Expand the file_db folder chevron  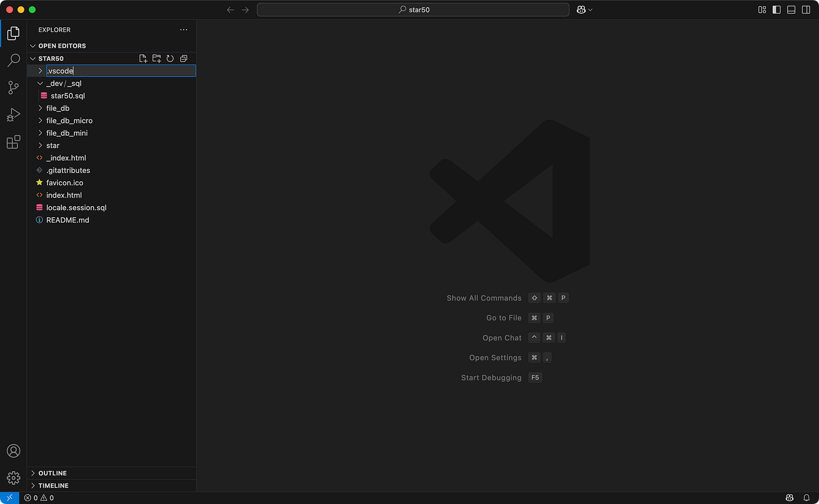pyautogui.click(x=40, y=108)
